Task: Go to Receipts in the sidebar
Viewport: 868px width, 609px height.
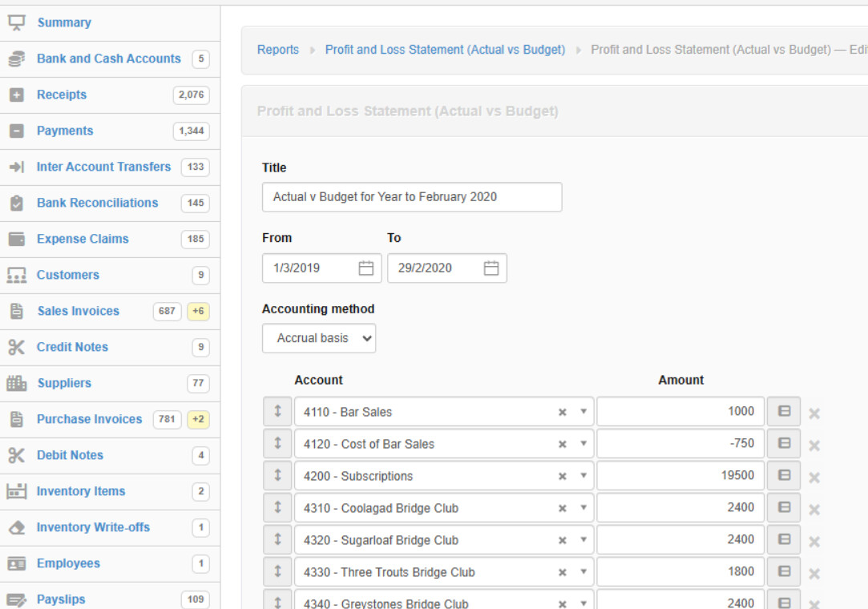Action: click(62, 95)
